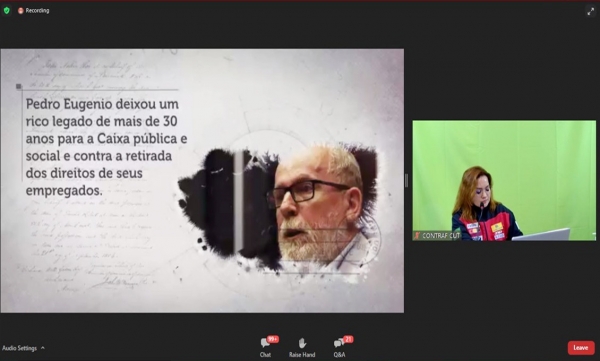Screen dimensions: 600x361
Task: Click the Raise Hand icon
Action: 302,343
